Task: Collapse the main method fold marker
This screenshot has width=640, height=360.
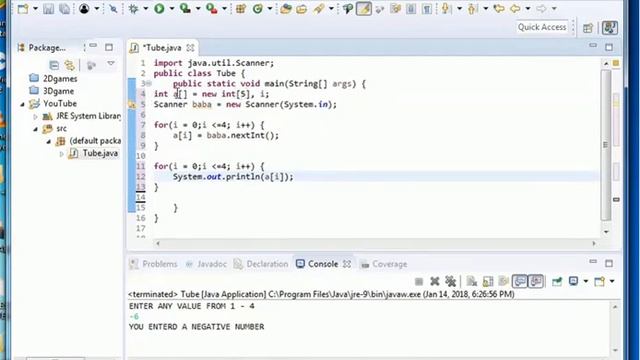Action: [x=149, y=84]
